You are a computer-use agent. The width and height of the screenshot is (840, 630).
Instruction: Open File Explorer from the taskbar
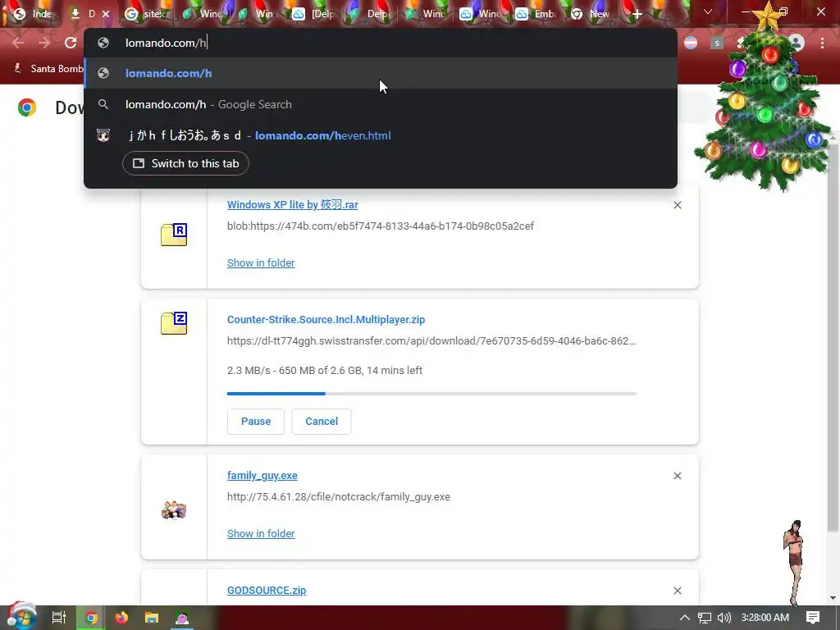coord(152,618)
